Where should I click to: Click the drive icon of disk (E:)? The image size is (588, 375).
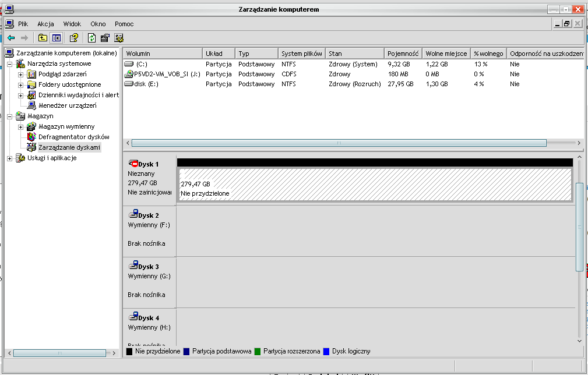[x=129, y=83]
